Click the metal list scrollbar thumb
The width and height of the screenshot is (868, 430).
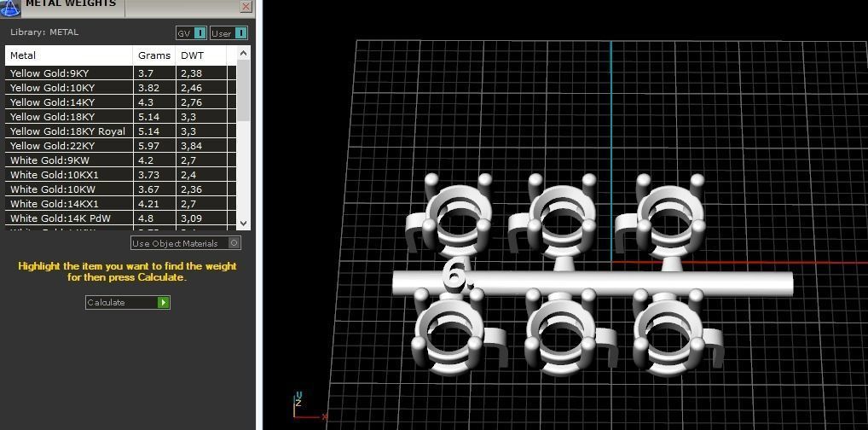(244, 90)
